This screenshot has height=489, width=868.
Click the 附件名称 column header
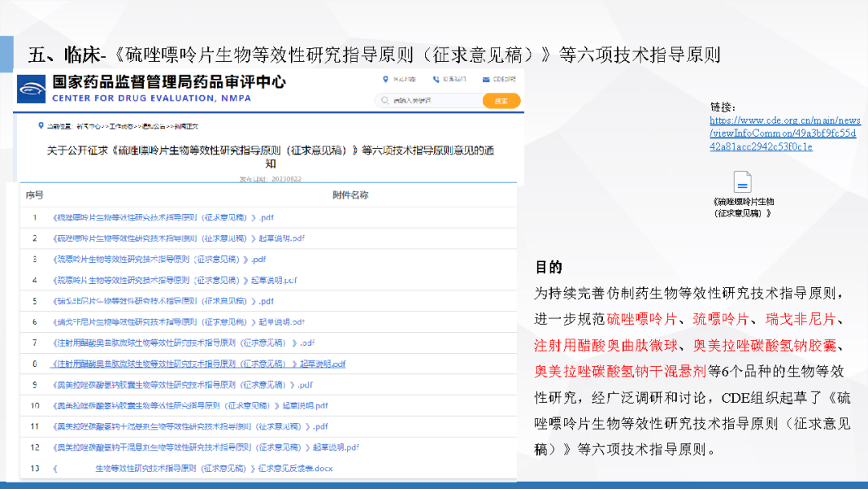[350, 195]
